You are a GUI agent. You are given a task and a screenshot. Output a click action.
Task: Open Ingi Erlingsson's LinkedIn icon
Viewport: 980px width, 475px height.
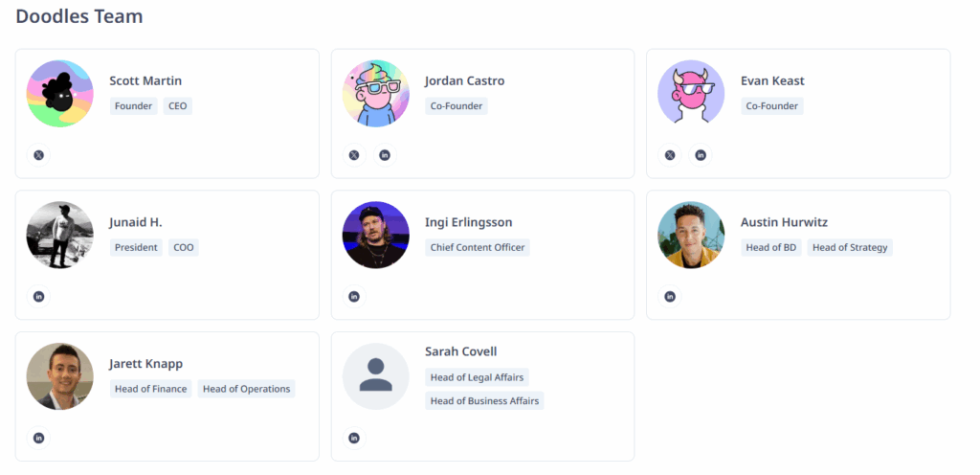pos(354,297)
